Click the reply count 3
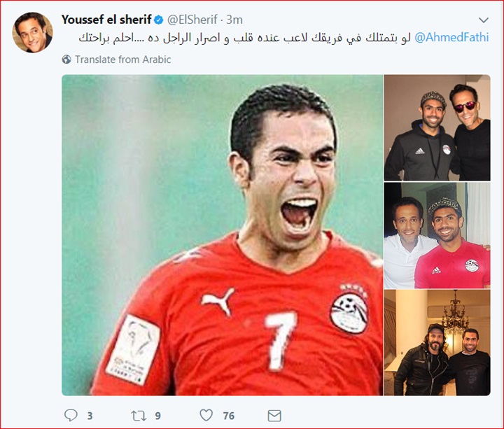Viewport: 504px width, 429px height. pos(90,416)
